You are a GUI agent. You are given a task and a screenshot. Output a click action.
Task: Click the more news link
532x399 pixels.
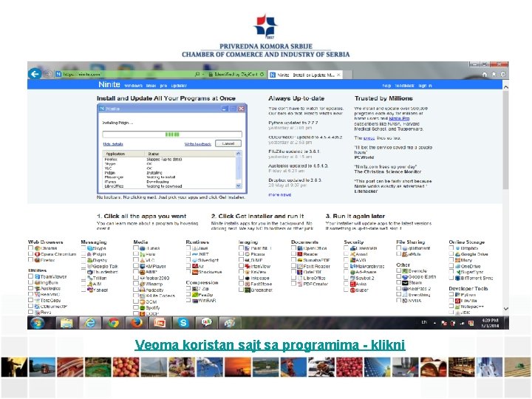tap(280, 195)
